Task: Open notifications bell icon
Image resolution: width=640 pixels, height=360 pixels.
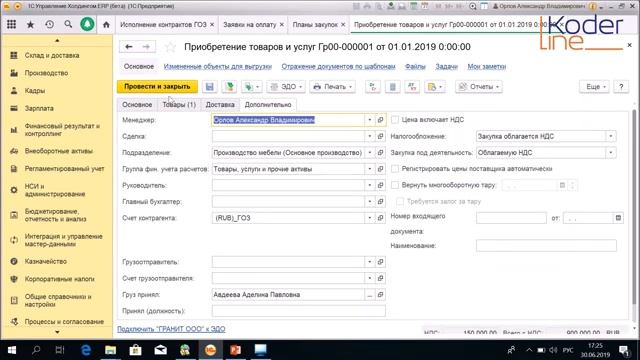Action: tap(87, 24)
